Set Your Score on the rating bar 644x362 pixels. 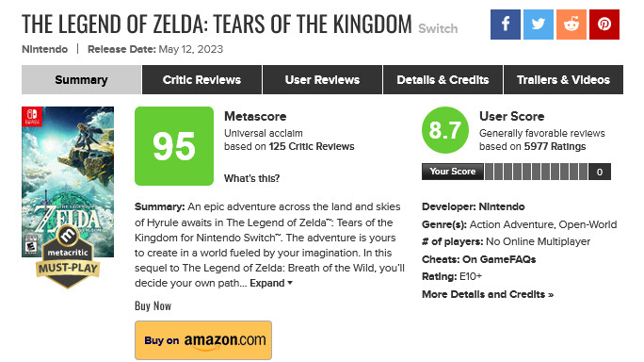coord(536,172)
